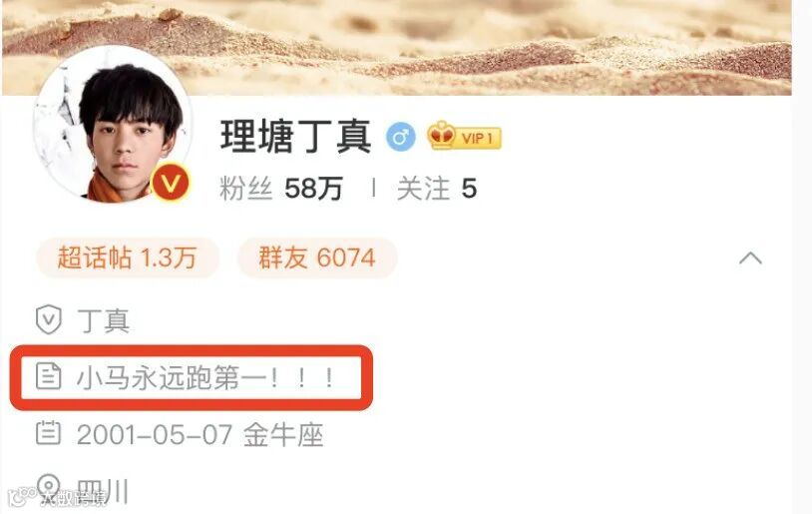Click the Weibo watermark logo
Screen dimensions: 812x514
[58, 498]
